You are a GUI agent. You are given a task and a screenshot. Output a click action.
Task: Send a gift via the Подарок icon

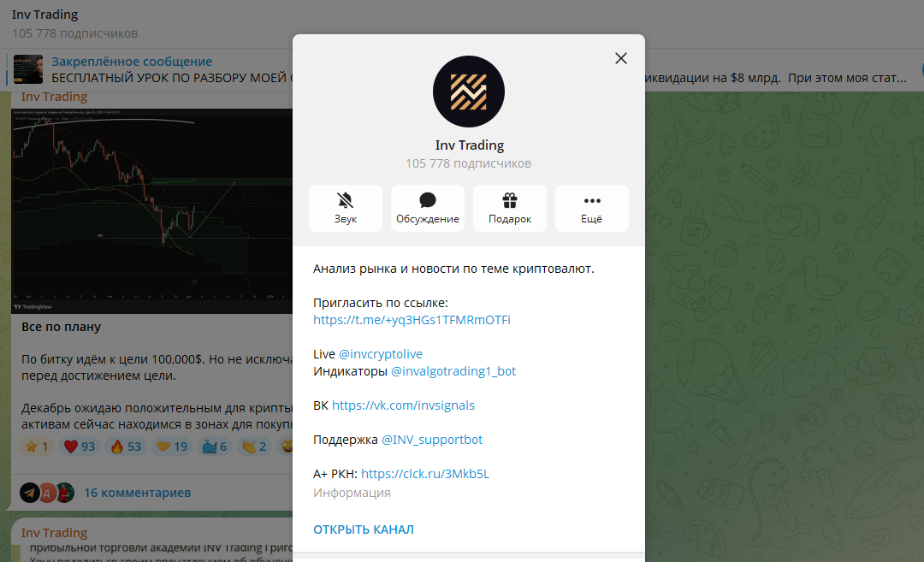pyautogui.click(x=510, y=208)
